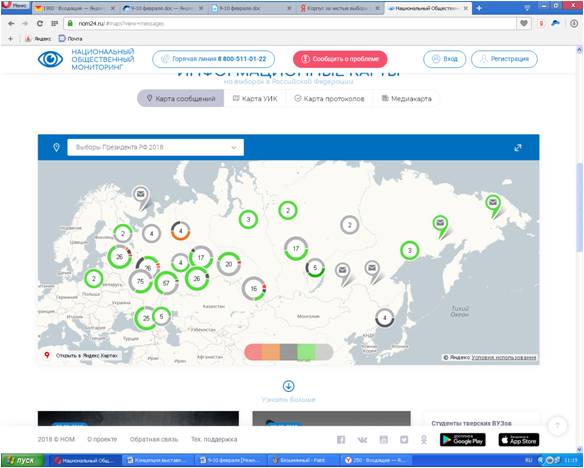The height and width of the screenshot is (468, 584).
Task: Click the red Сообщить о проблеме button
Action: point(340,59)
